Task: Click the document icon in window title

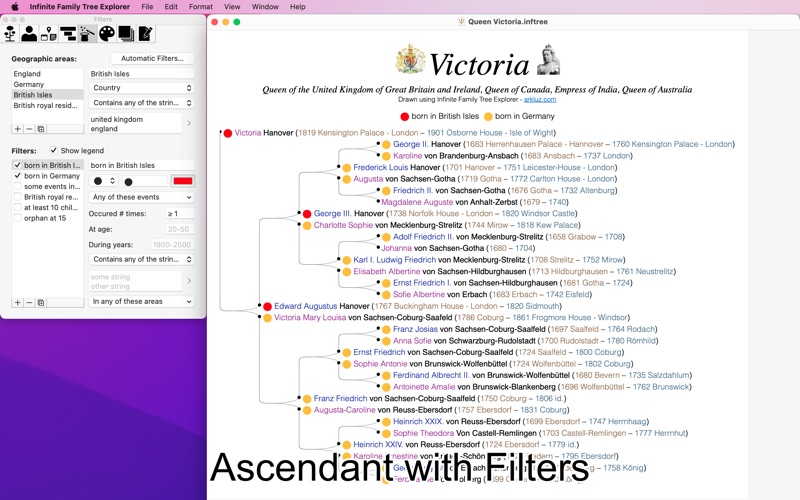Action: point(461,21)
